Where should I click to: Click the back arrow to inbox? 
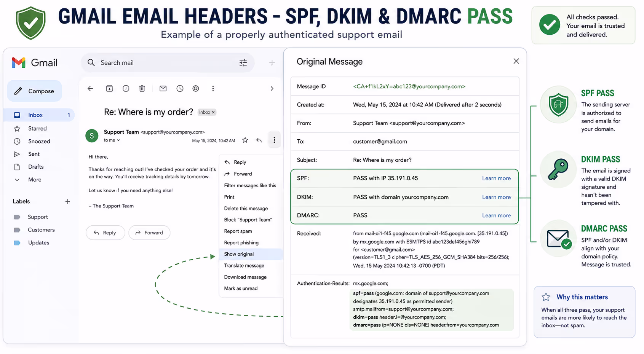tap(90, 88)
